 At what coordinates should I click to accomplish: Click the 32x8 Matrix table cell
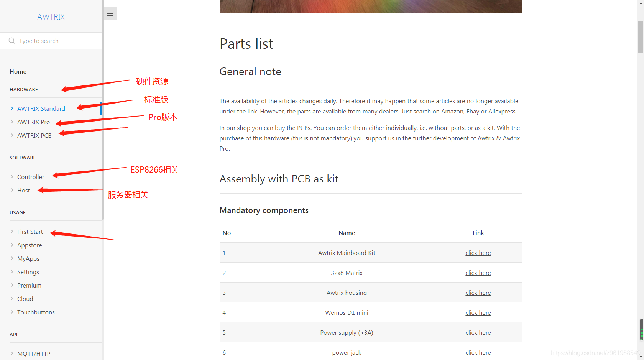(347, 273)
